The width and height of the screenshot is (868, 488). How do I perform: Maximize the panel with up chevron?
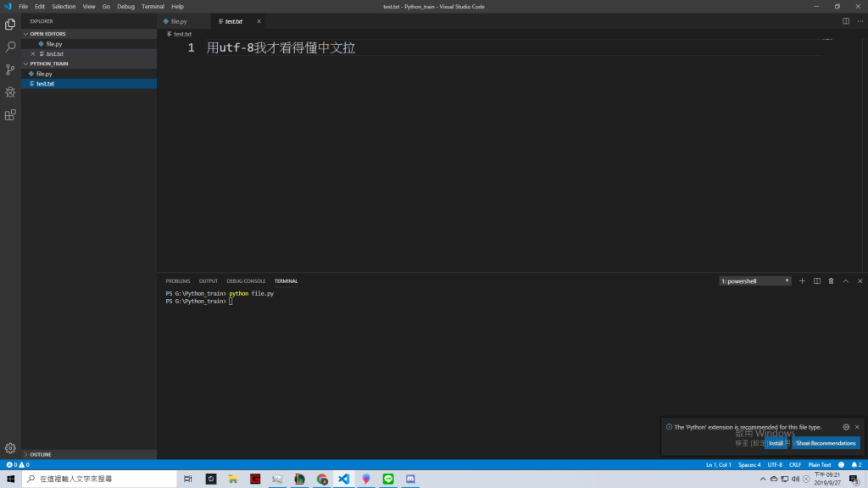(846, 281)
